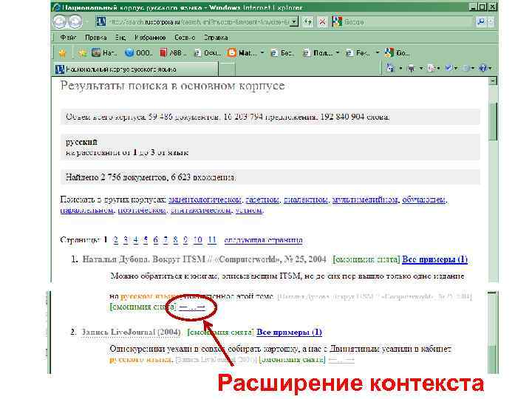This screenshot has width=532, height=399.
Task: Follow the 'обучающем' corpus link
Action: [424, 199]
